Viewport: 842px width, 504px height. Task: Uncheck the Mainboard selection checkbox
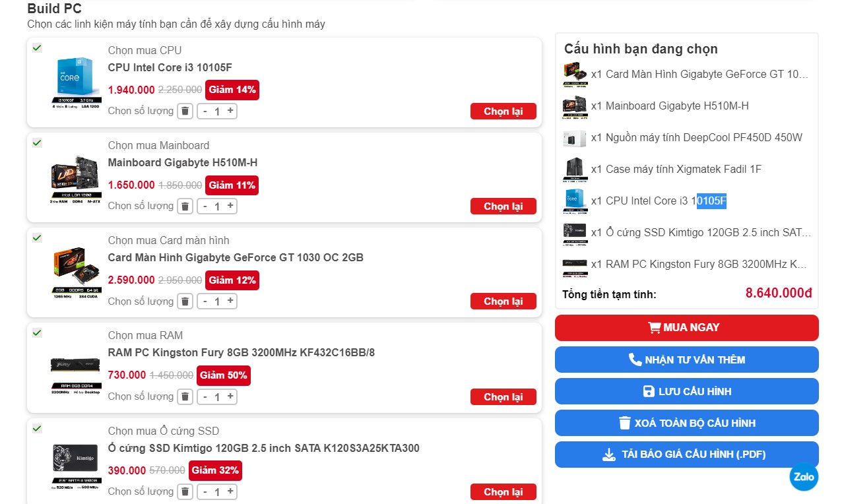pos(37,142)
